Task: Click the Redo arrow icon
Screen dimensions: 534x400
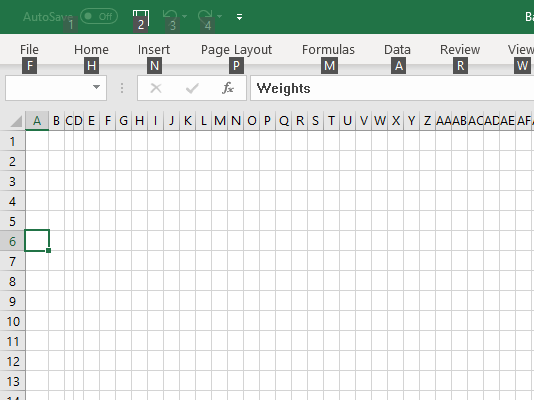Action: (x=205, y=15)
